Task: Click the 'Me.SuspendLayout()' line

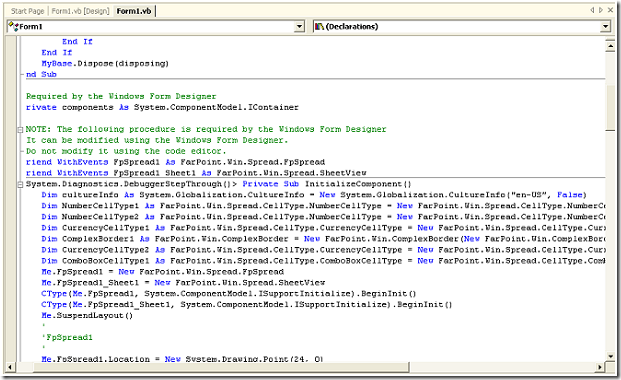Action: point(87,316)
